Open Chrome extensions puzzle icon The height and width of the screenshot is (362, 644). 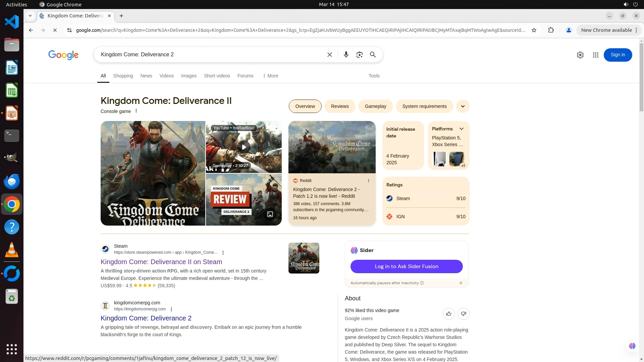click(551, 30)
